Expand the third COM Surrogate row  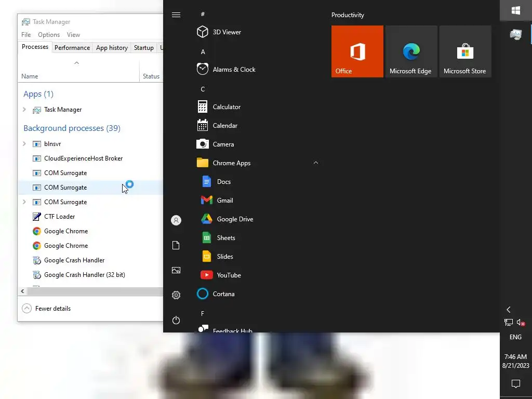[x=24, y=202]
